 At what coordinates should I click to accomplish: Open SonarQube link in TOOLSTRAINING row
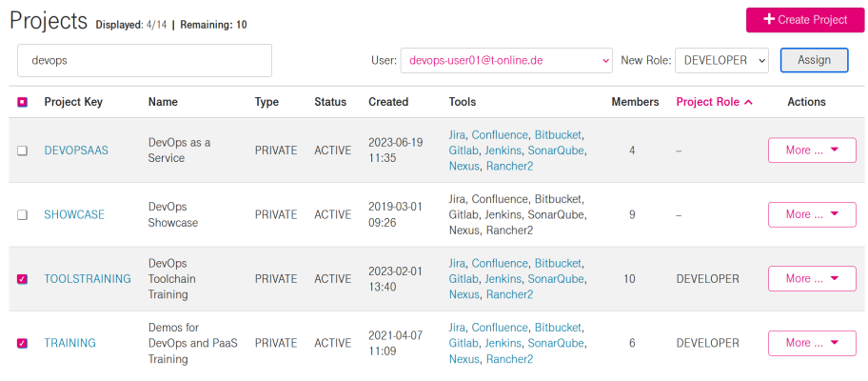tap(555, 278)
